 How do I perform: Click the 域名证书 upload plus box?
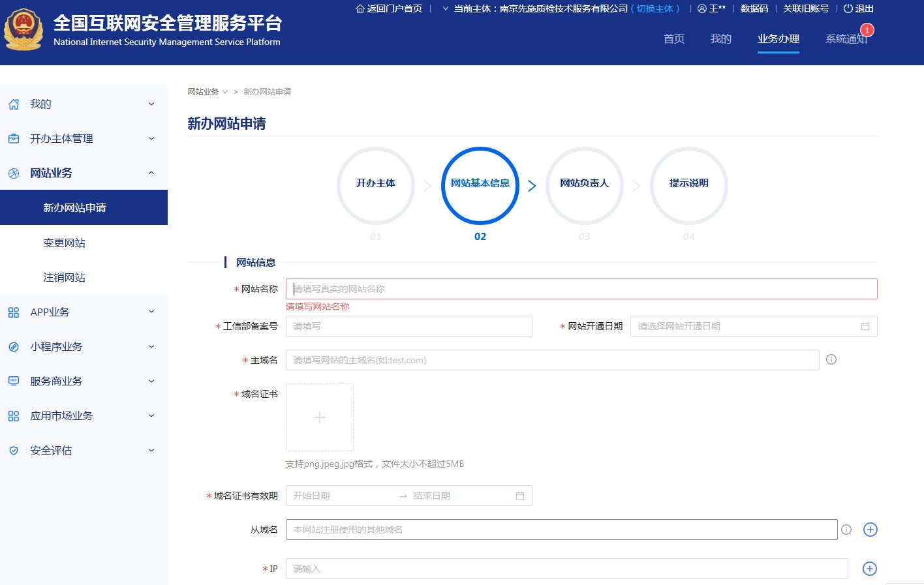point(320,417)
